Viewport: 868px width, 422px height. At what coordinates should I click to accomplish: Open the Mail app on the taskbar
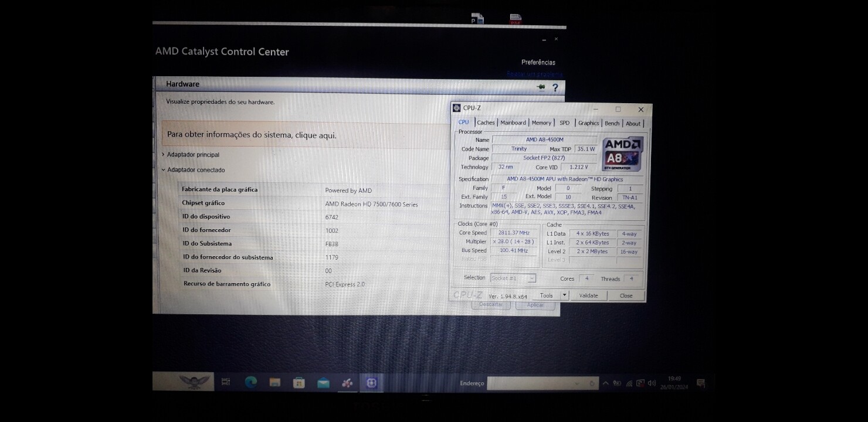323,383
